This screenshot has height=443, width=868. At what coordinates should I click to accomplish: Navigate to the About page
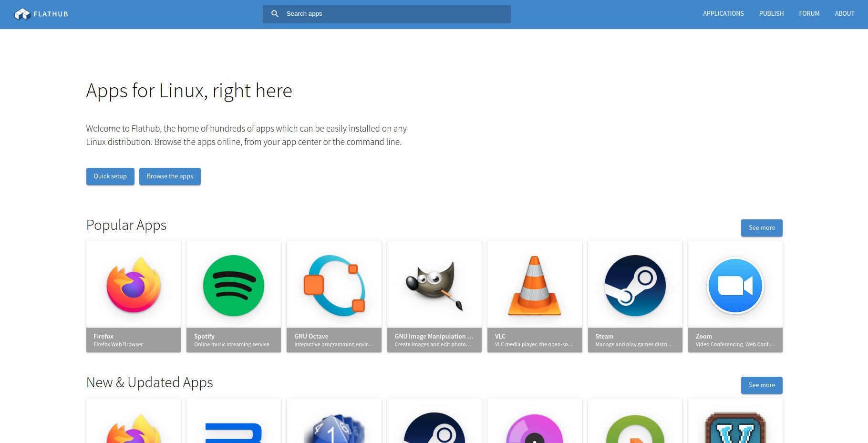(x=844, y=14)
